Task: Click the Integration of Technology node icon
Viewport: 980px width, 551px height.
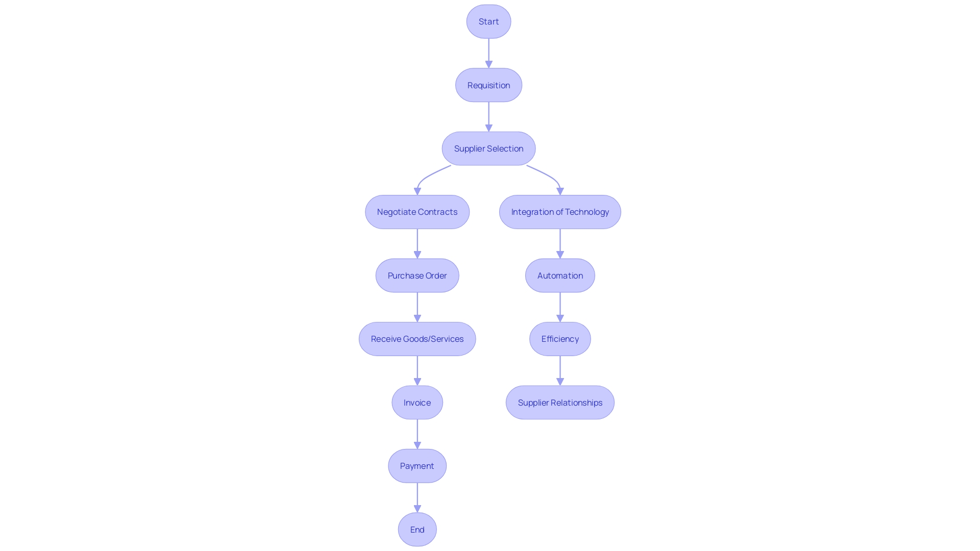Action: (x=560, y=211)
